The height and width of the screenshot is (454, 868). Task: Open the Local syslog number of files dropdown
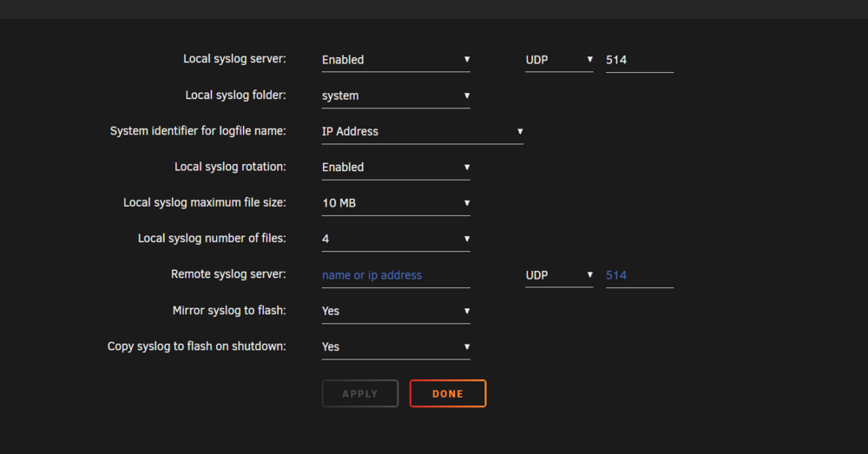tap(396, 240)
